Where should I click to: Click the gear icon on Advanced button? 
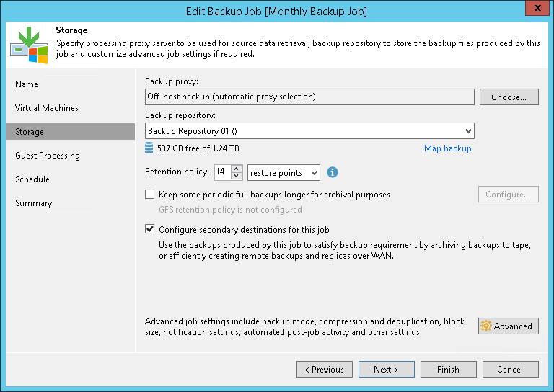point(486,326)
